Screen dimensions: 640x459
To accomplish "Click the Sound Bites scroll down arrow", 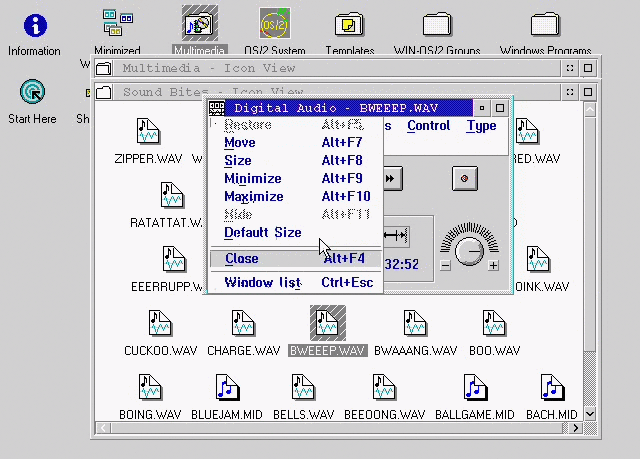I will point(590,414).
